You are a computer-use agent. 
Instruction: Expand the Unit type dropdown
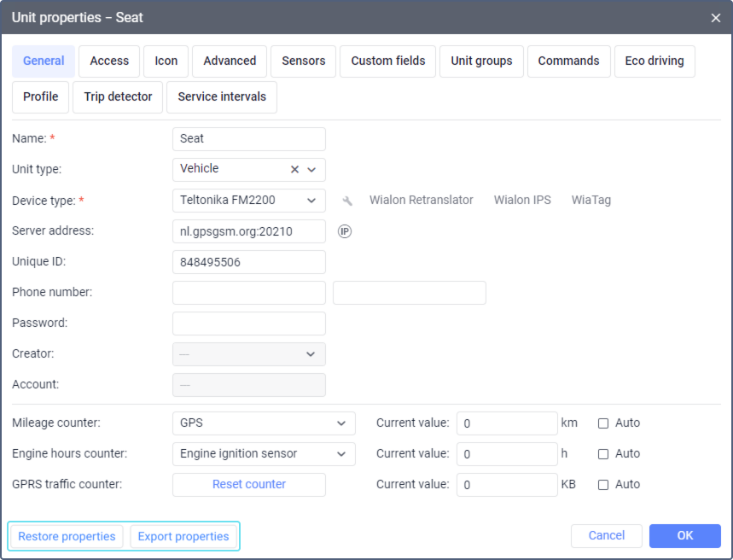(311, 170)
